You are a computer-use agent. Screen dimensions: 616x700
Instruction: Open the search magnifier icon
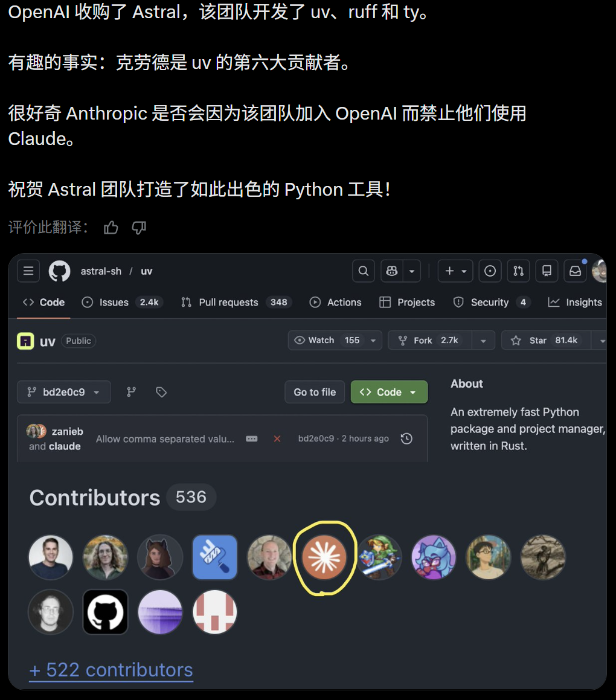tap(364, 271)
